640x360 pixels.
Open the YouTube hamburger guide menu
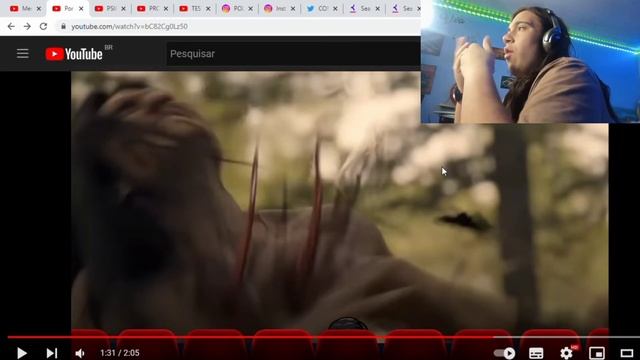pos(22,53)
